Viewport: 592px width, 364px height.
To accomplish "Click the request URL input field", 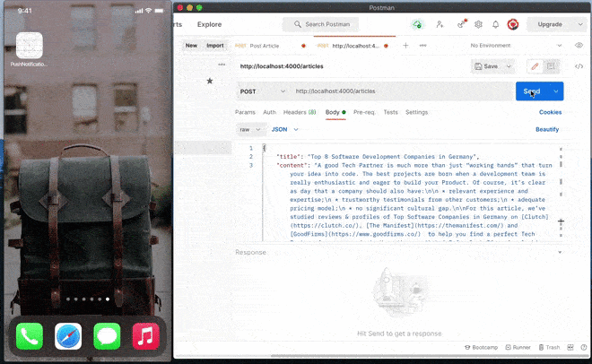I will [x=402, y=91].
